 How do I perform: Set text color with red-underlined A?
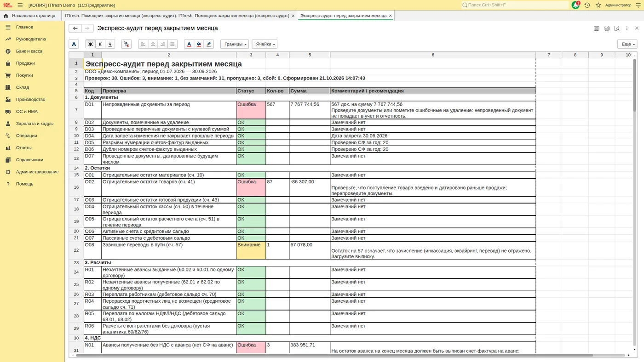pyautogui.click(x=189, y=44)
